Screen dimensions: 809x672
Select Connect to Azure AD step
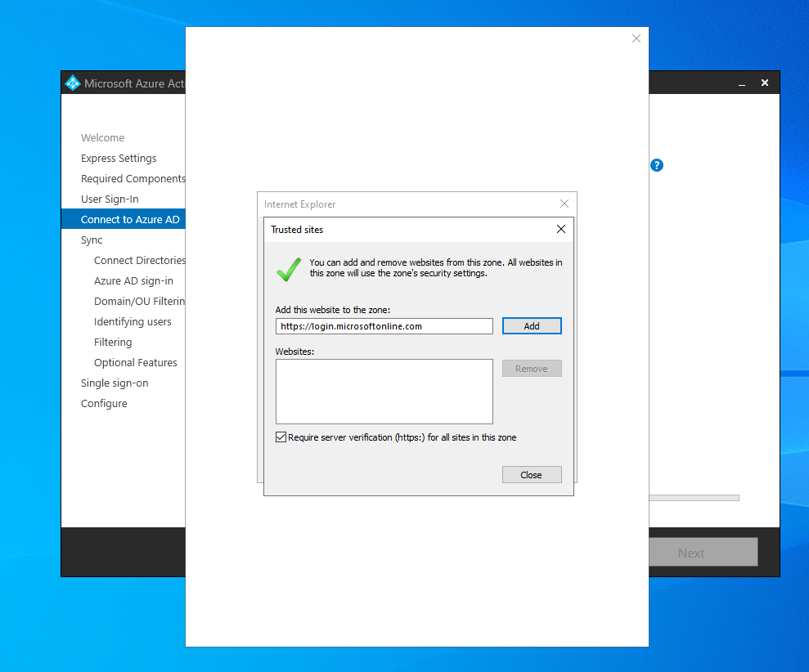coord(124,219)
